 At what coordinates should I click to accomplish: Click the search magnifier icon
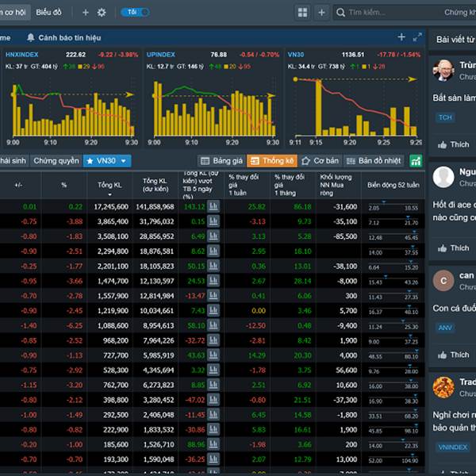(340, 13)
